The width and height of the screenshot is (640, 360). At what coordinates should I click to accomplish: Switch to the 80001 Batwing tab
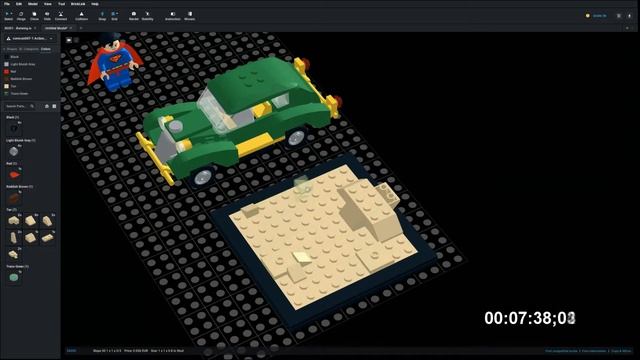(x=18, y=28)
